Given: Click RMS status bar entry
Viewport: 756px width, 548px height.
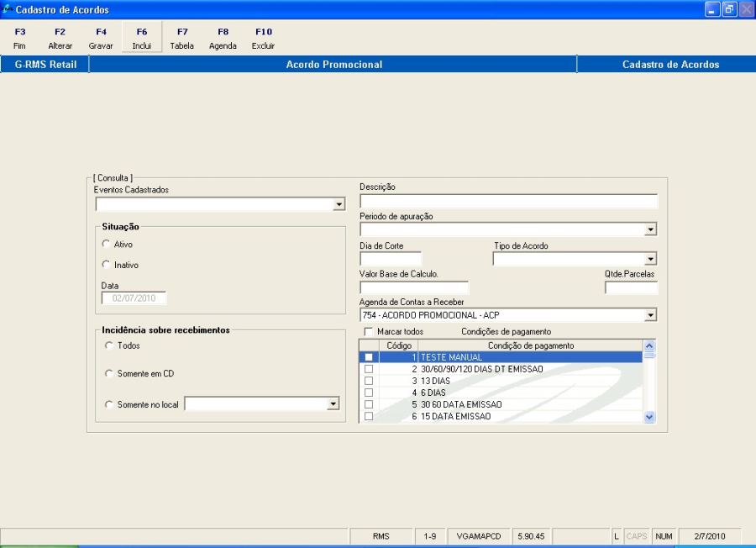Looking at the screenshot, I should click(381, 536).
